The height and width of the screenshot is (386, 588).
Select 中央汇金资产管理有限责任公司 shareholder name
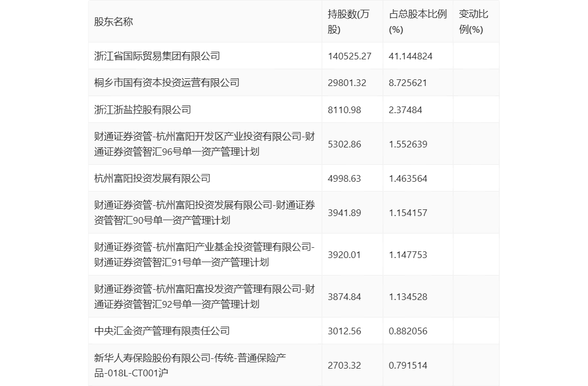[x=162, y=331]
